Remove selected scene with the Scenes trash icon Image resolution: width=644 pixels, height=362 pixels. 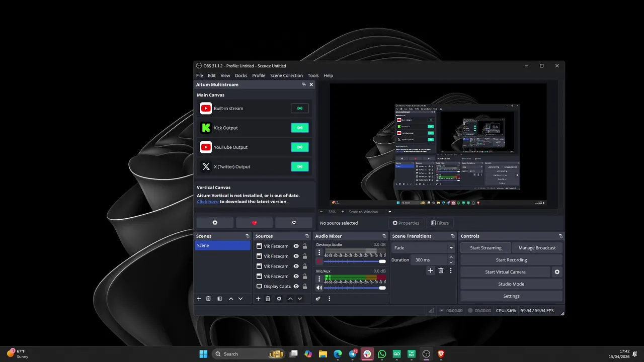coord(208,299)
